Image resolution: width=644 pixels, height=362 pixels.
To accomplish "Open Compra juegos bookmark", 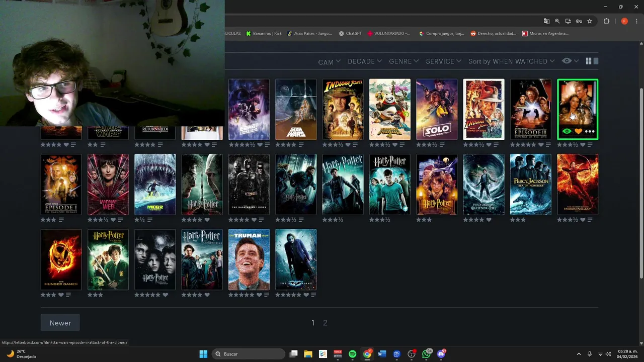I will coord(441,34).
